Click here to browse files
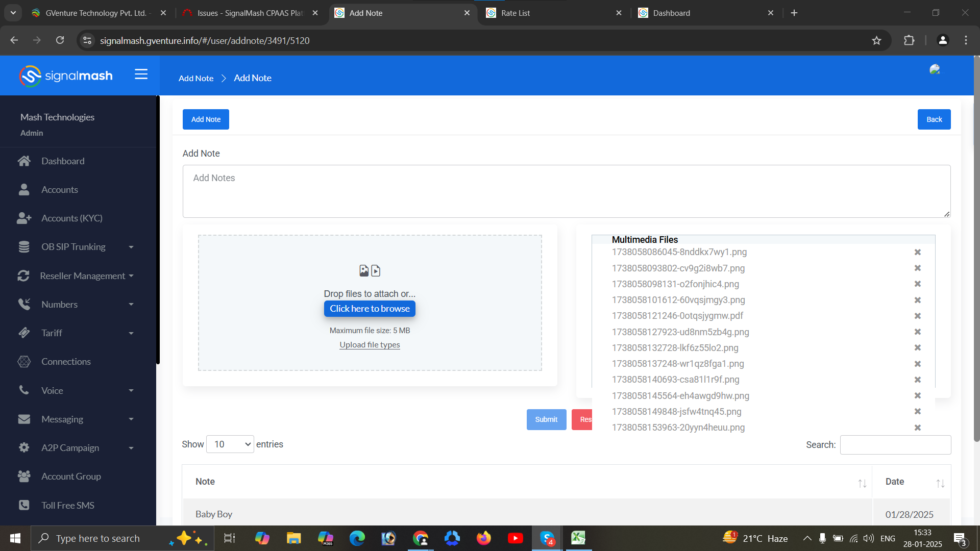This screenshot has height=551, width=980. click(x=370, y=309)
